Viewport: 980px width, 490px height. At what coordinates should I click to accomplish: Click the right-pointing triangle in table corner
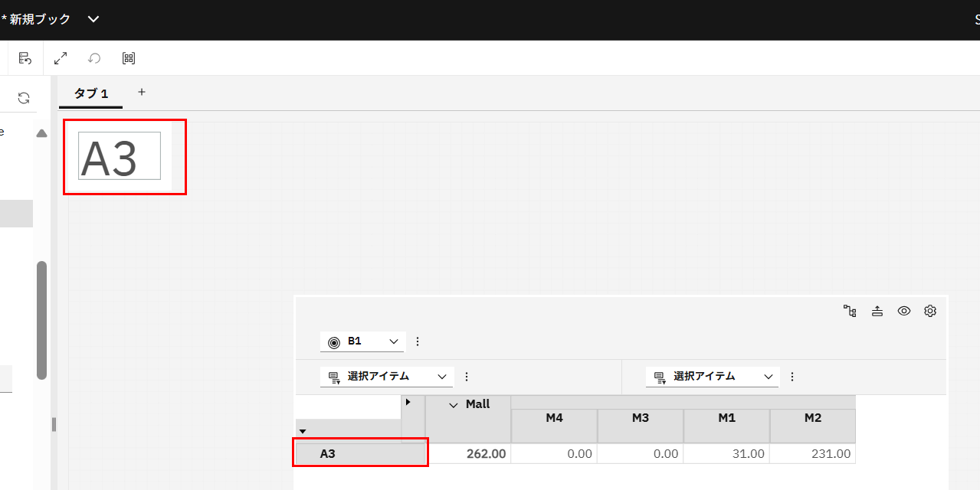(x=408, y=402)
